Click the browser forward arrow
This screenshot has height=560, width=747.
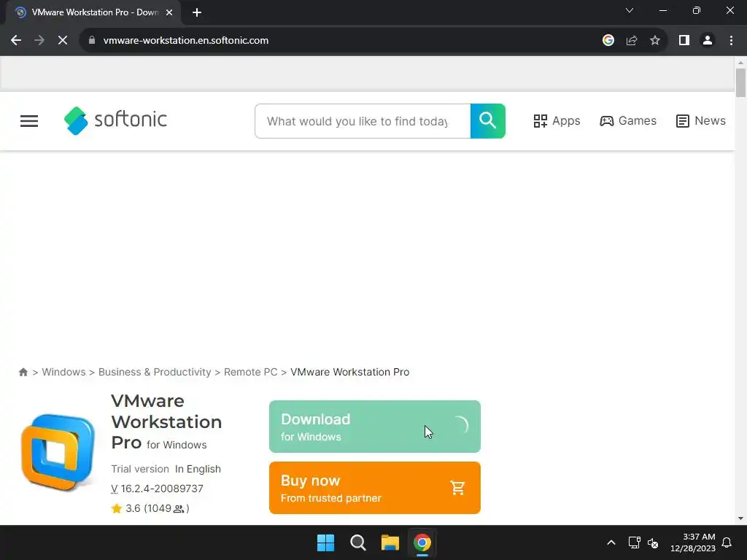click(x=39, y=41)
